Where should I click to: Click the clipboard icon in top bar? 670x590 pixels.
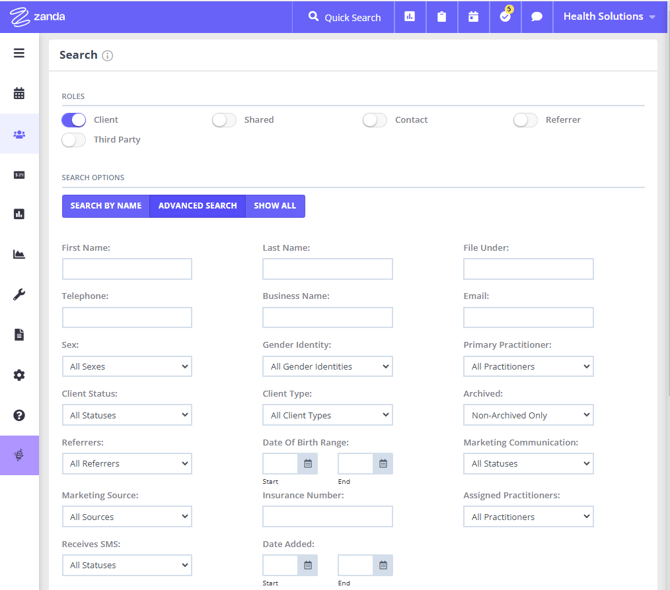click(x=441, y=17)
